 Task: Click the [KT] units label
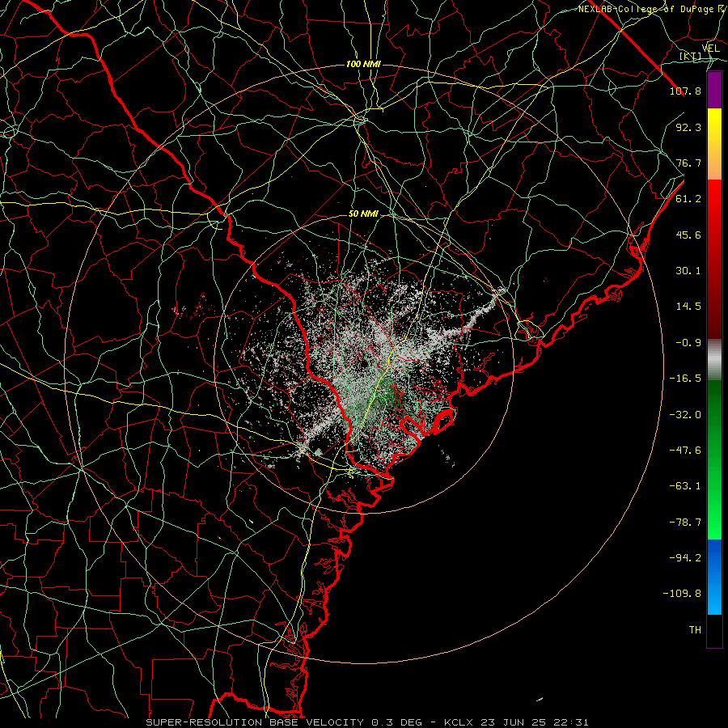tap(691, 56)
